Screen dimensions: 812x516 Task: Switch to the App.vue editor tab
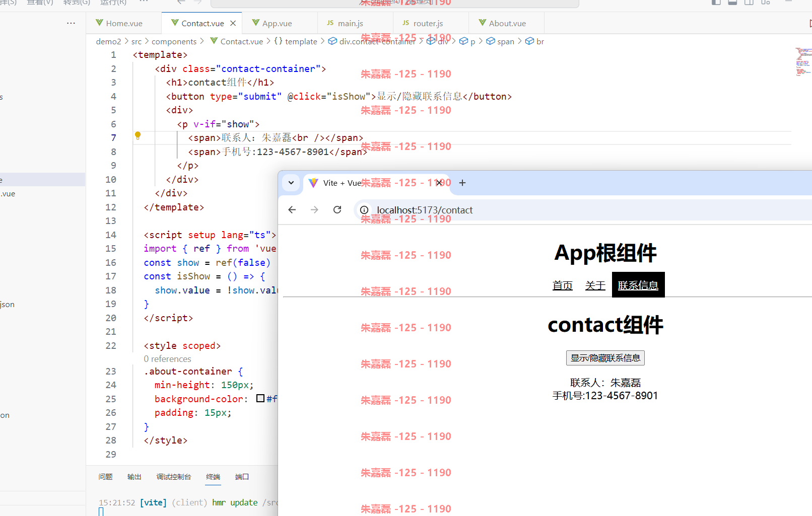[277, 23]
